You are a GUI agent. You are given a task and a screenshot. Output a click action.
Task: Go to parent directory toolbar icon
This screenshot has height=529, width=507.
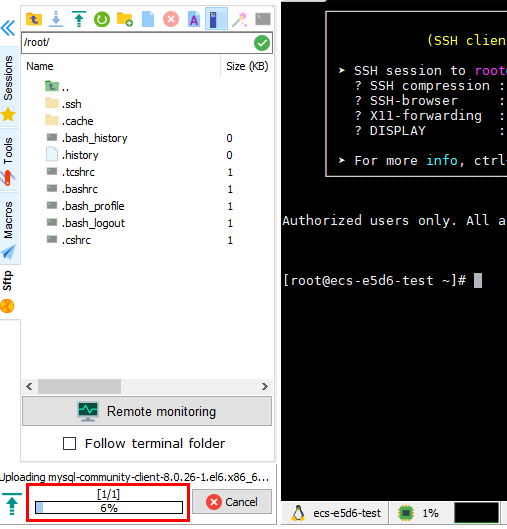(34, 19)
